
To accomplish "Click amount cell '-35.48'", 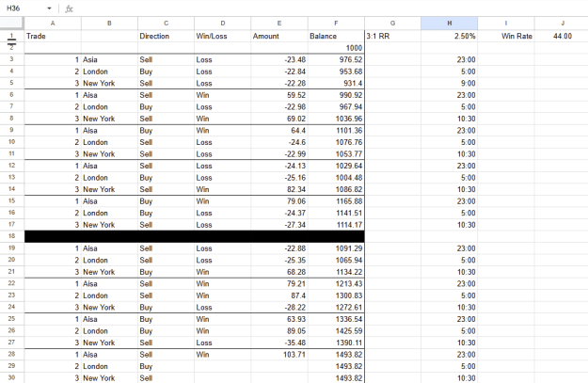I will 279,343.
